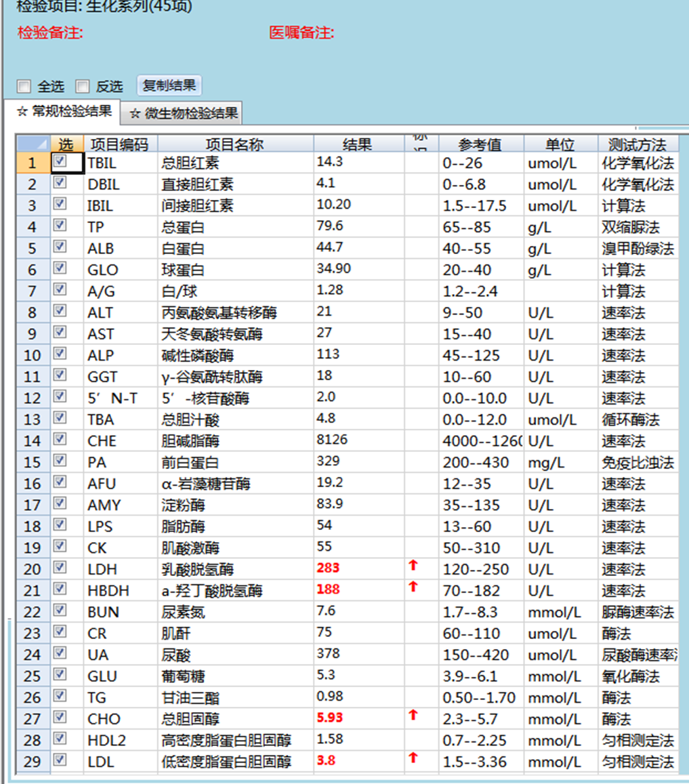Click the CHE result value 8126
This screenshot has width=689, height=784.
332,440
